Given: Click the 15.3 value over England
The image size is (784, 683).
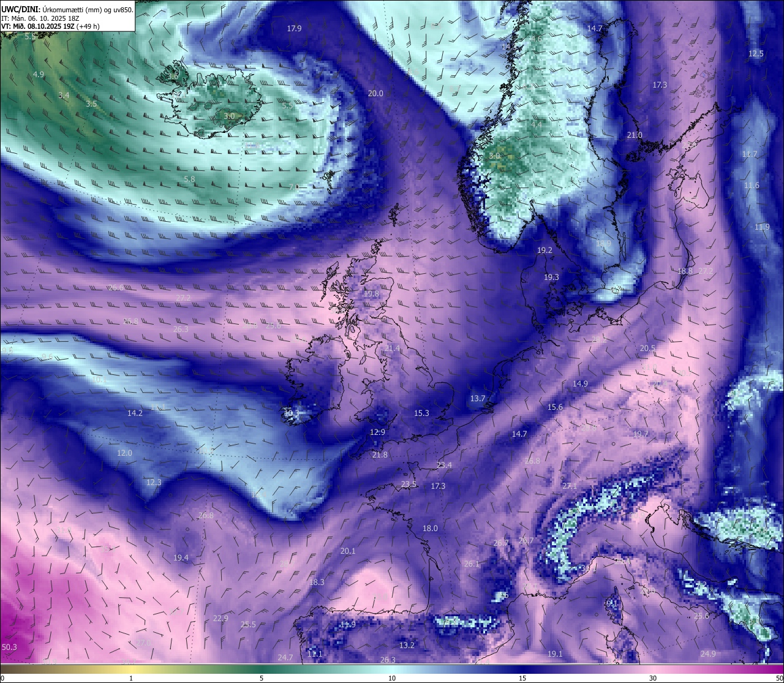Looking at the screenshot, I should pyautogui.click(x=421, y=413).
